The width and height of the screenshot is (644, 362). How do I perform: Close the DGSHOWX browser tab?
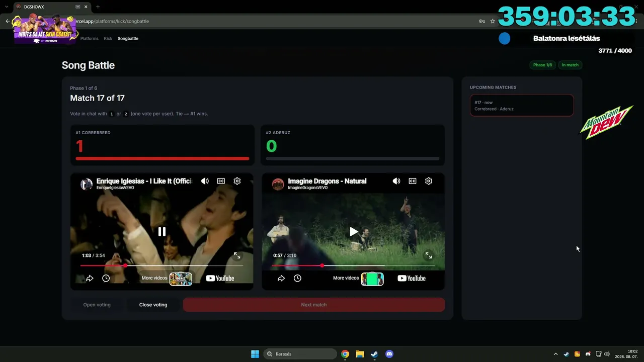pos(86,7)
